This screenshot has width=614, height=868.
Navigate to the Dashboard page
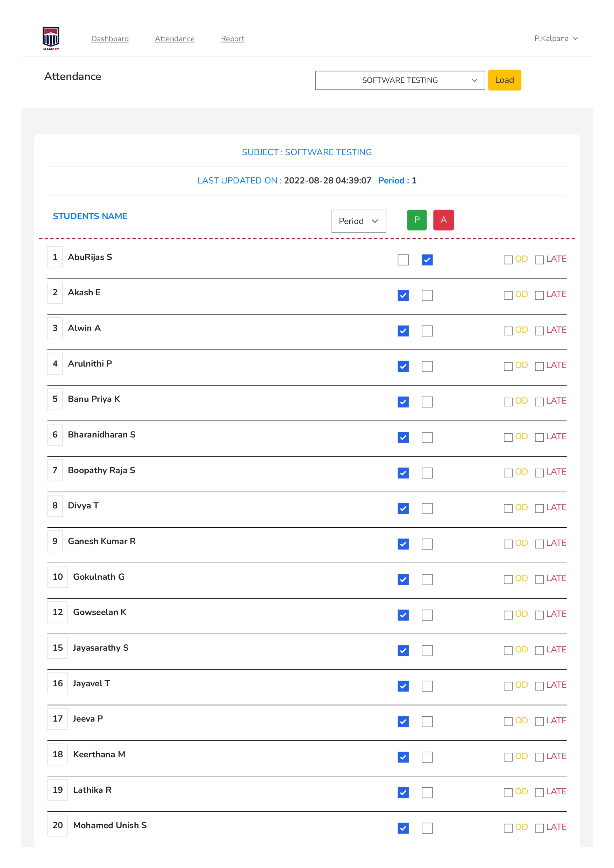tap(110, 38)
